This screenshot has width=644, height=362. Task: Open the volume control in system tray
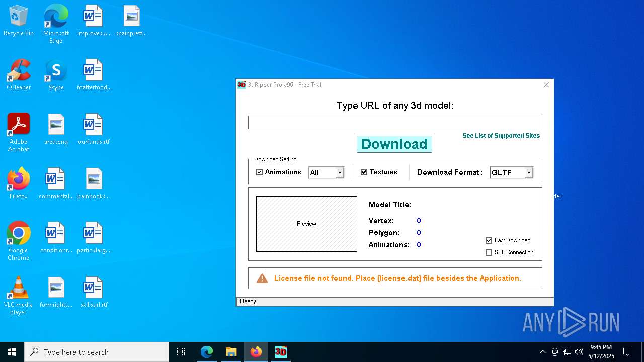click(x=579, y=352)
